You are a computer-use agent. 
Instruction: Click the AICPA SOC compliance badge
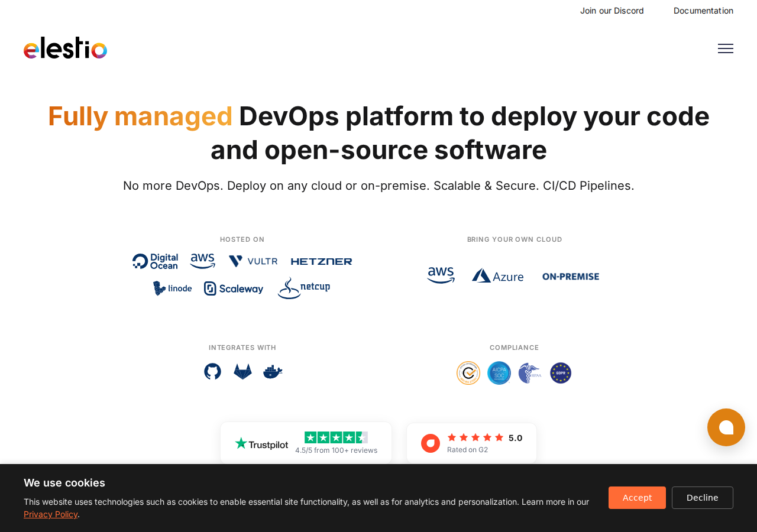point(499,373)
